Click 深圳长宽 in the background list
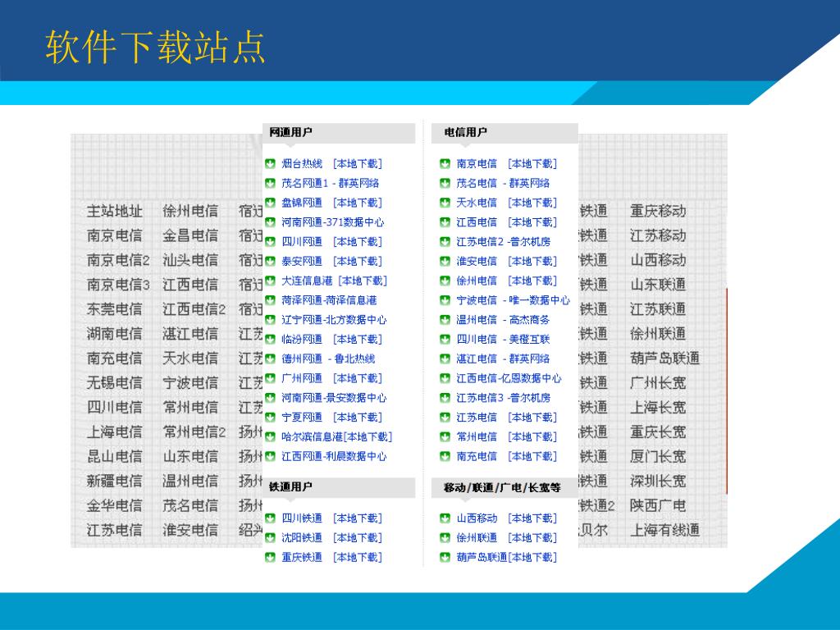Viewport: 840px width, 630px height. point(658,481)
